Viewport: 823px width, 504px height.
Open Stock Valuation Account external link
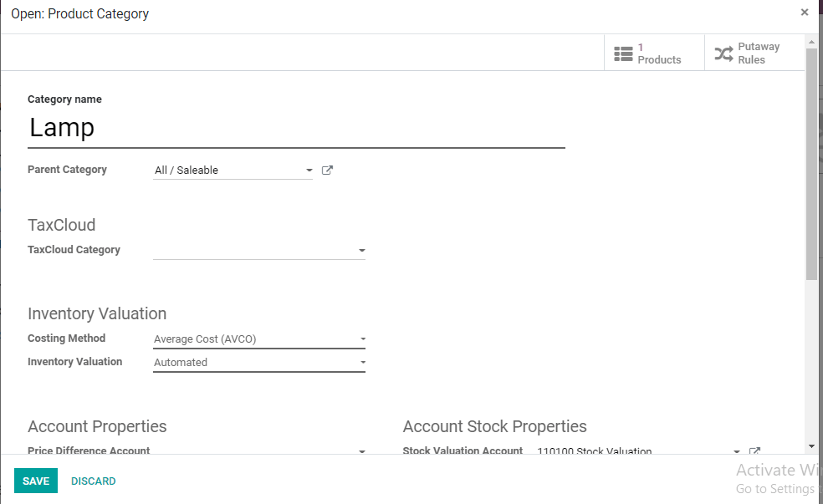point(754,451)
